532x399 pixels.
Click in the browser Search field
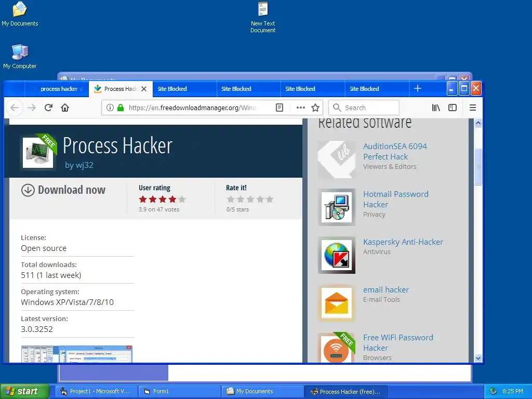click(x=364, y=108)
